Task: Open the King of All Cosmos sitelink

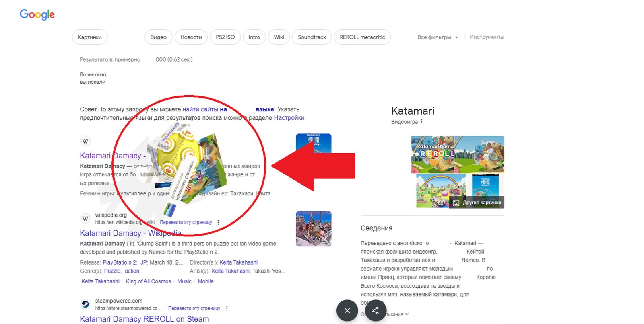Action: click(148, 281)
